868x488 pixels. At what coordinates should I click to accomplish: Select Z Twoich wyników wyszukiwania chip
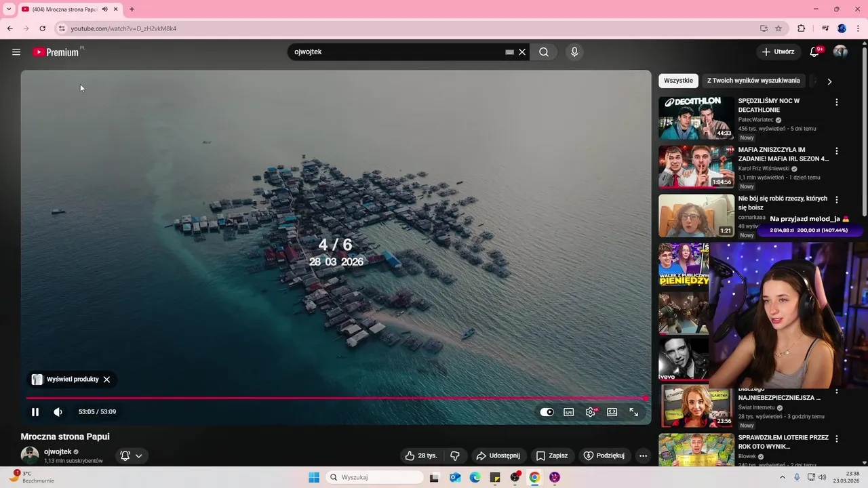pos(753,81)
